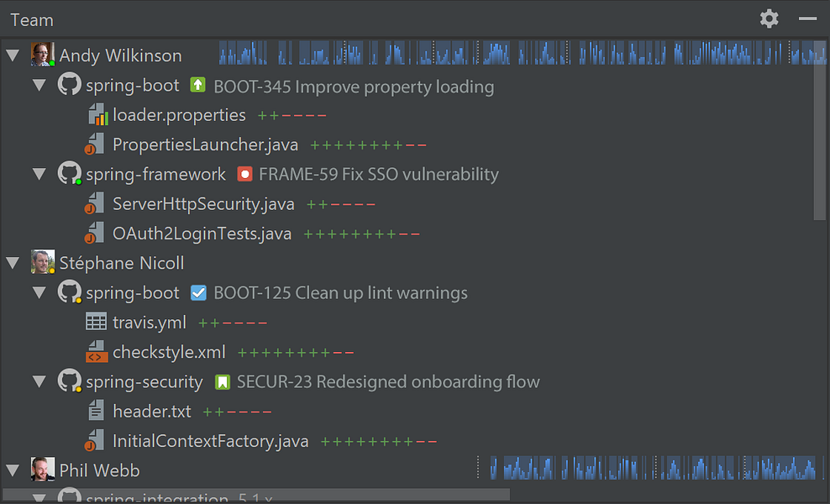
Task: Select the travis.yml file name
Action: point(150,323)
